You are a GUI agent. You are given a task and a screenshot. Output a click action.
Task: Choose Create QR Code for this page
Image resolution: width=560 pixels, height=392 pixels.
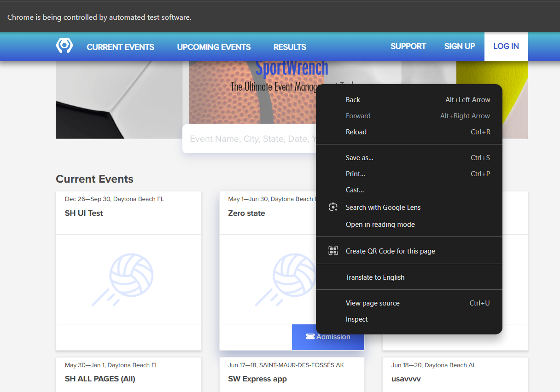409,251
